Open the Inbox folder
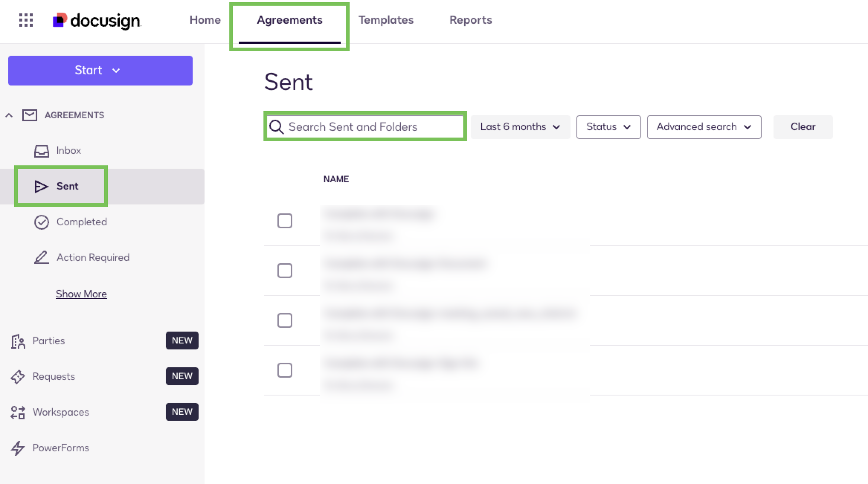The height and width of the screenshot is (484, 868). pyautogui.click(x=68, y=151)
